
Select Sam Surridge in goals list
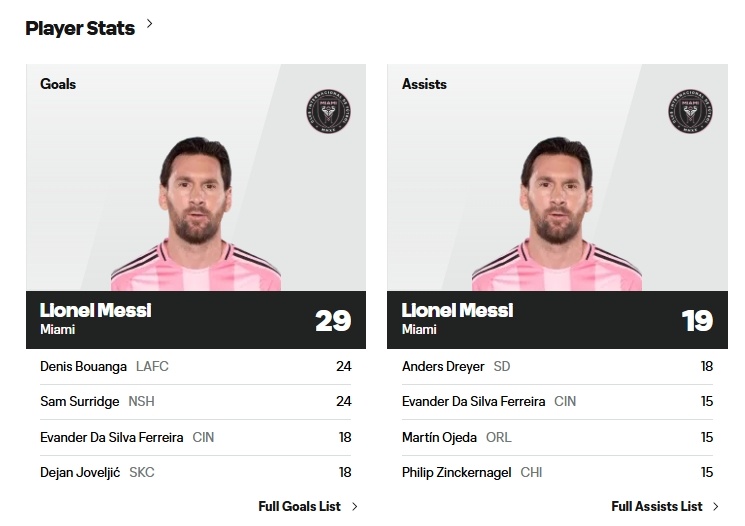[x=80, y=401]
